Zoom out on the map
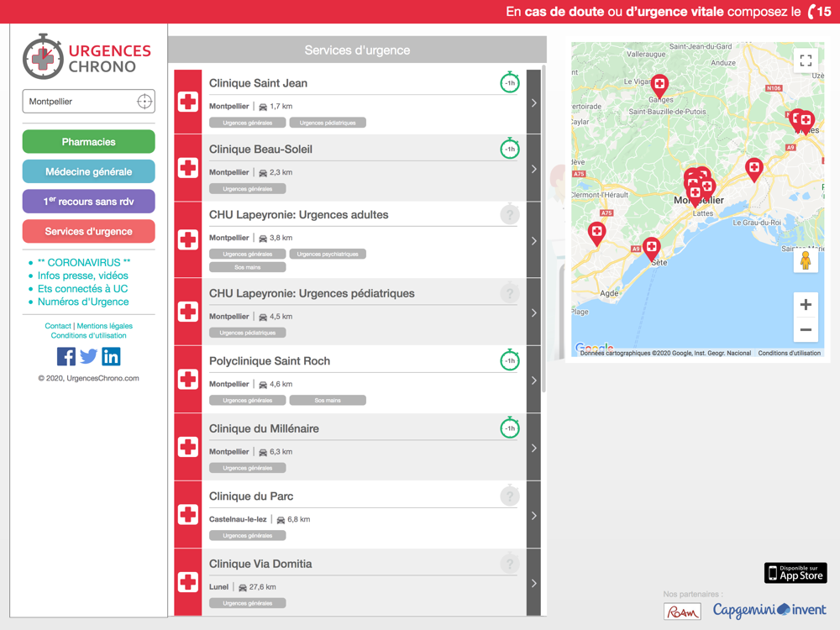The height and width of the screenshot is (630, 840). click(806, 330)
